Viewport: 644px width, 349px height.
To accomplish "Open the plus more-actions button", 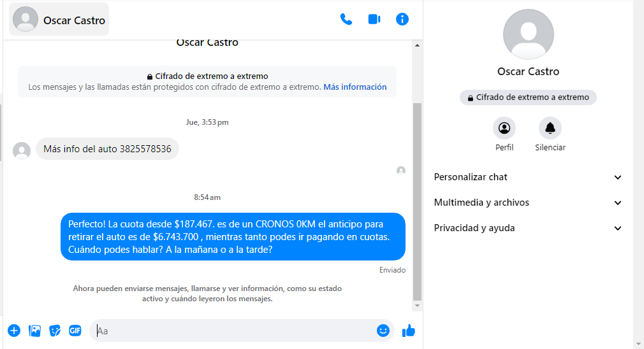I will point(14,331).
